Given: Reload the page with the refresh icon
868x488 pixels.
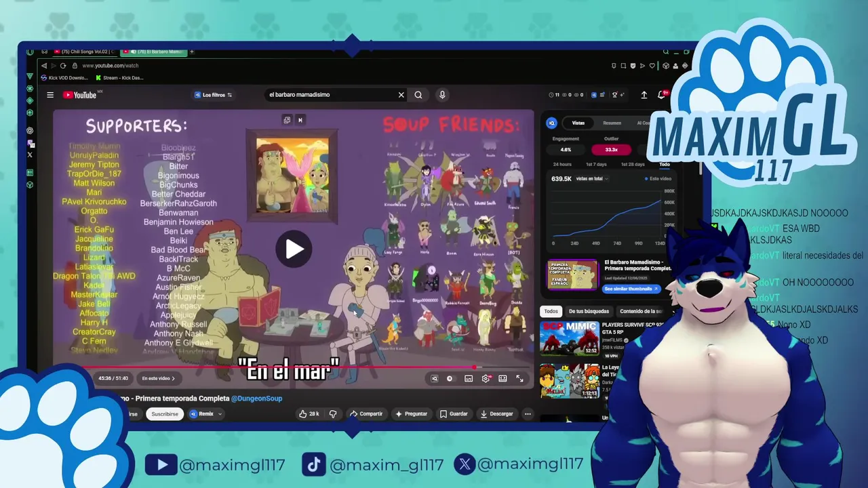Looking at the screenshot, I should tap(63, 66).
